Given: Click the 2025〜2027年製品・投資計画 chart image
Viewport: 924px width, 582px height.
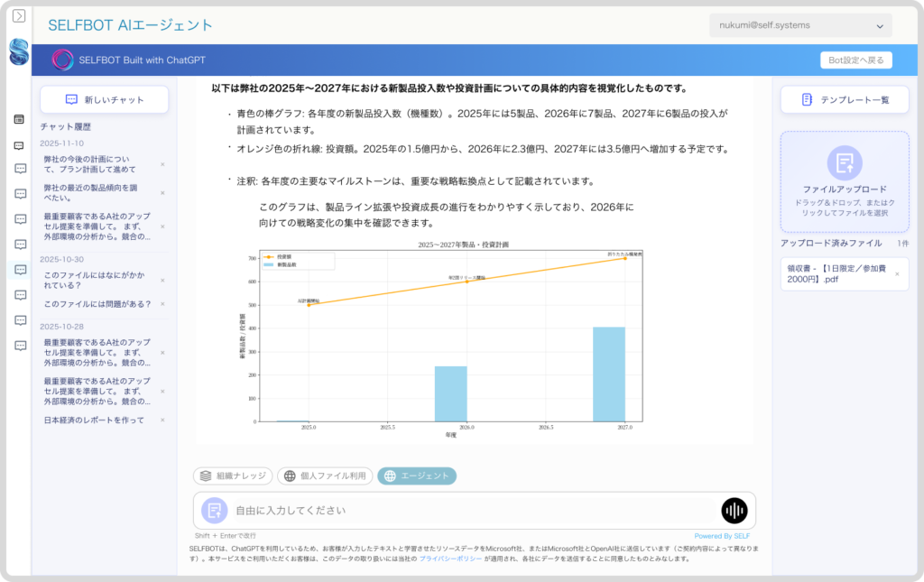Looking at the screenshot, I should (451, 339).
